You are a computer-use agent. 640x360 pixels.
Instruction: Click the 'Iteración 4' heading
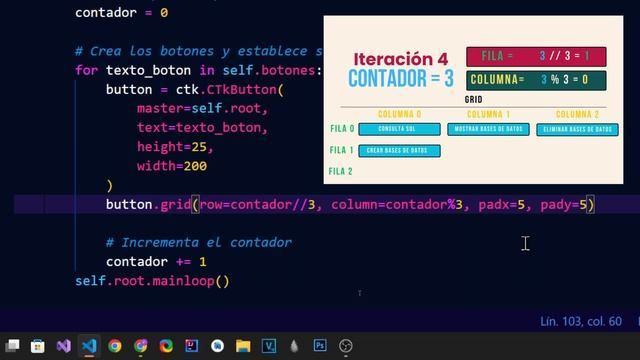[x=400, y=59]
